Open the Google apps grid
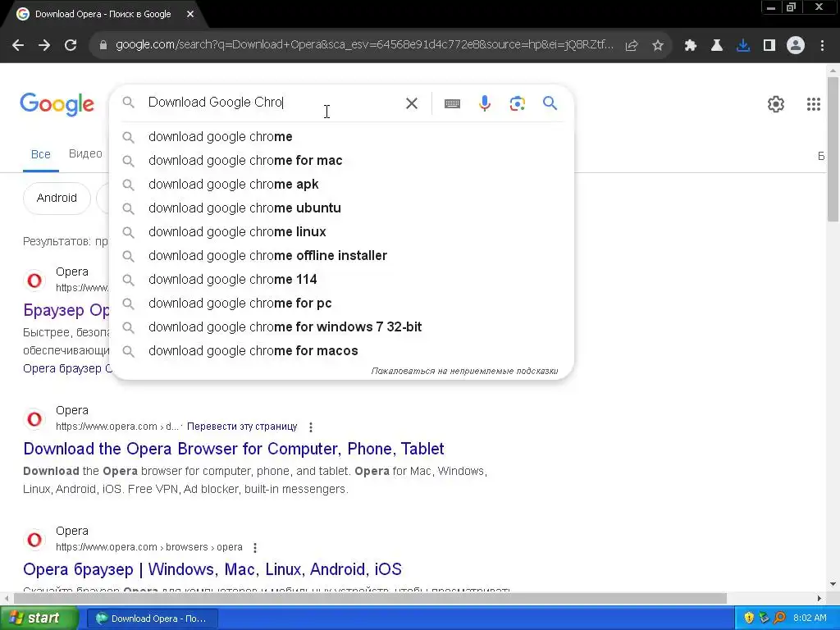 click(x=813, y=104)
